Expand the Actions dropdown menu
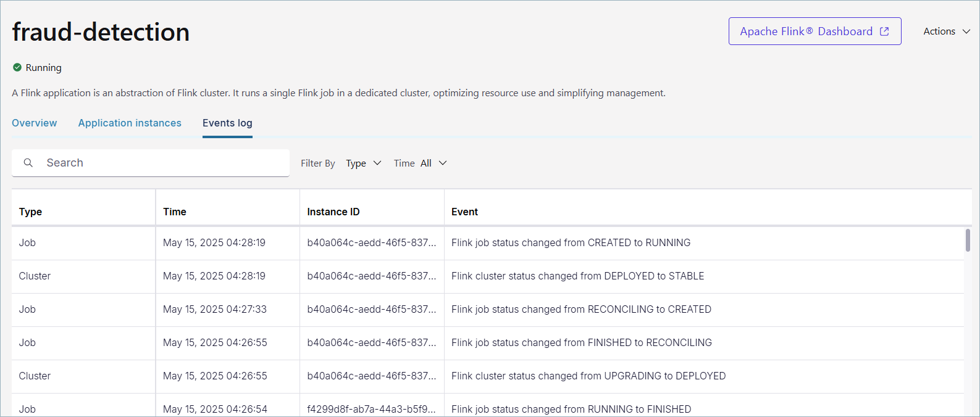This screenshot has height=417, width=980. [946, 31]
